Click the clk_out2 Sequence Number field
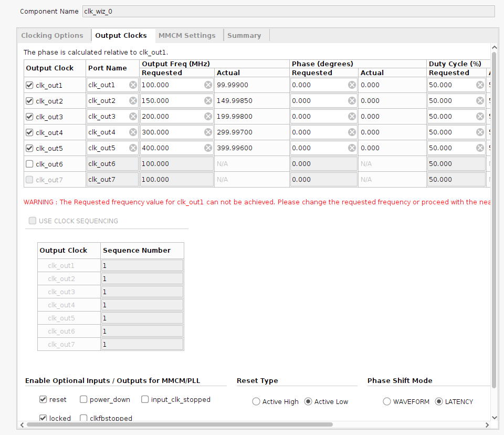Image resolution: width=504 pixels, height=435 pixels. (x=142, y=278)
